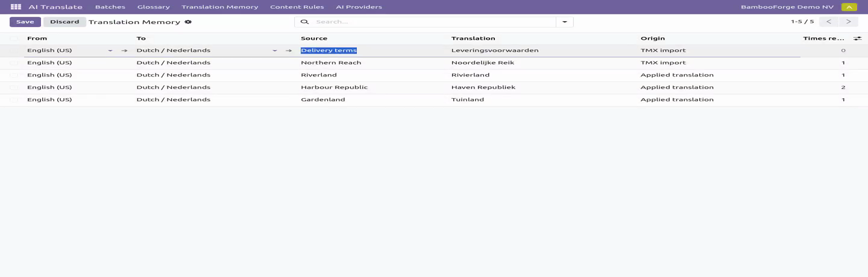The image size is (868, 277).
Task: Expand the From language dropdown arrow
Action: 110,51
